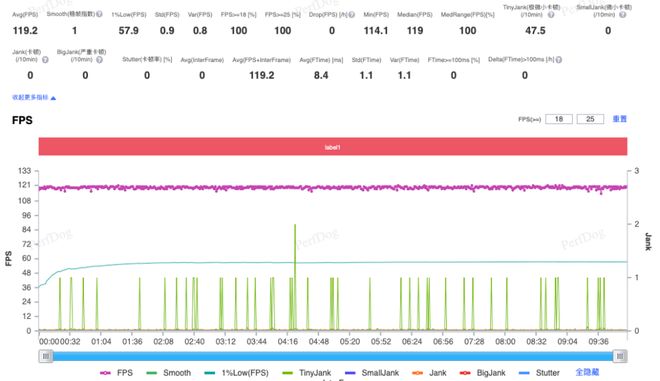Click the Median(FPS) value 119

tap(415, 31)
